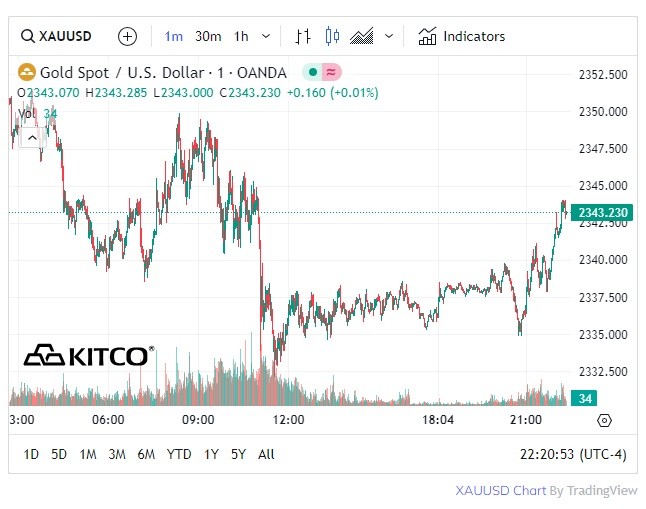Click the 2350.000 price axis label
This screenshot has width=646, height=509.
coord(603,112)
